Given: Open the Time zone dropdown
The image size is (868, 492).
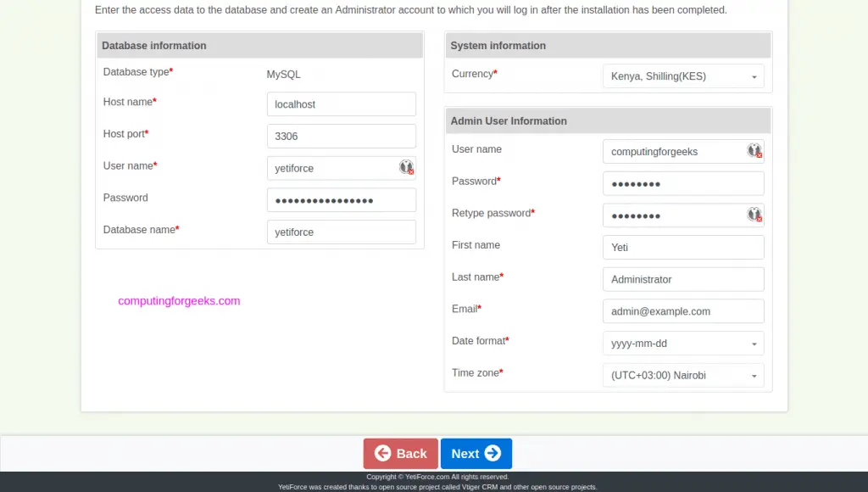Looking at the screenshot, I should point(683,376).
